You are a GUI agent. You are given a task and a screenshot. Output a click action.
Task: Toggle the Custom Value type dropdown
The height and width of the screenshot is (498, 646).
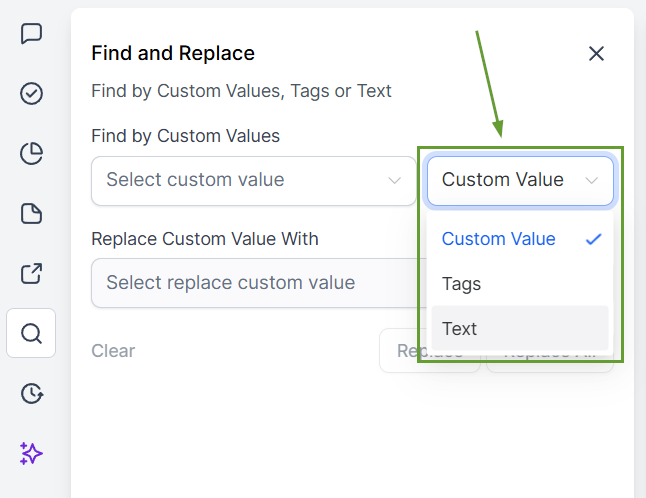point(520,180)
